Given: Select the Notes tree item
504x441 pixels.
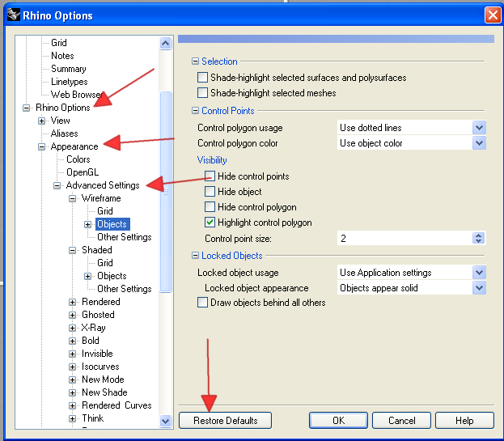Looking at the screenshot, I should coord(62,56).
